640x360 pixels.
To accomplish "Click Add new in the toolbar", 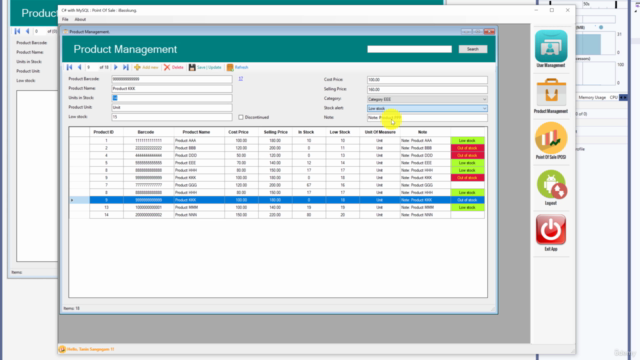I will (x=146, y=67).
